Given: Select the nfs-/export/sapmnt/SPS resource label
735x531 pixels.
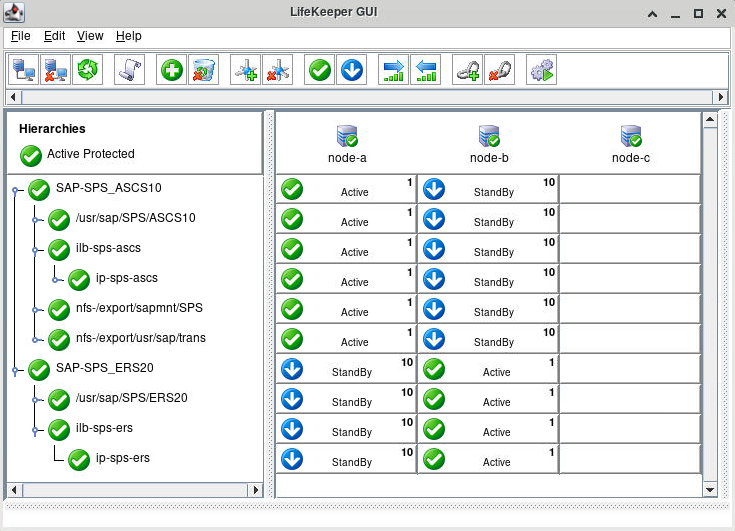Looking at the screenshot, I should [139, 308].
